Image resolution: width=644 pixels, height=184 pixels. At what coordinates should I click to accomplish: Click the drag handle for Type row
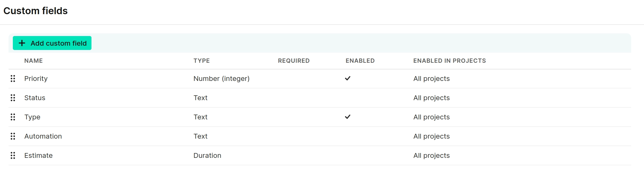[x=13, y=117]
